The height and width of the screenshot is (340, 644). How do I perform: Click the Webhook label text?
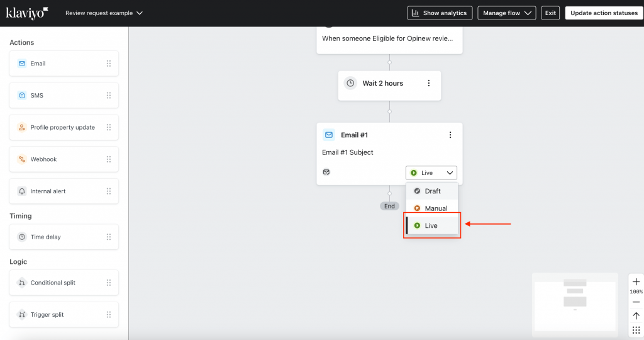43,159
